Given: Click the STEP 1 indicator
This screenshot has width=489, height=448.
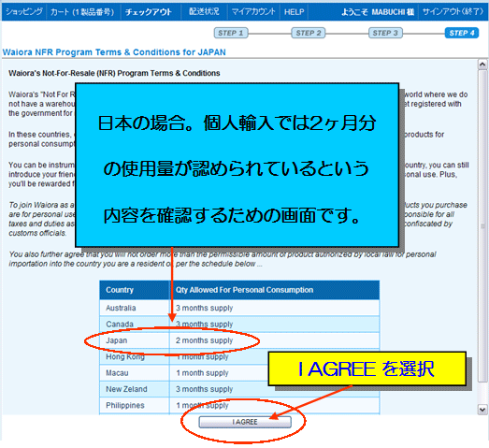Looking at the screenshot, I should pos(231,33).
